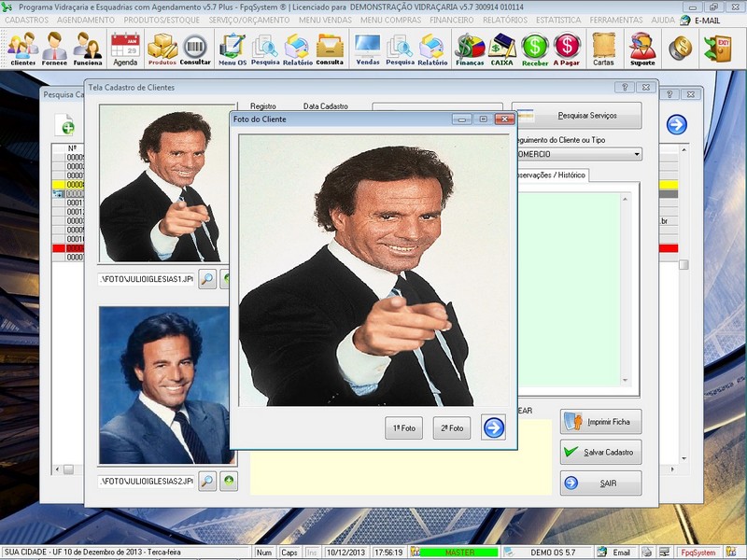This screenshot has width=747, height=560.
Task: Open the CAIXA cash register icon
Action: 502,49
